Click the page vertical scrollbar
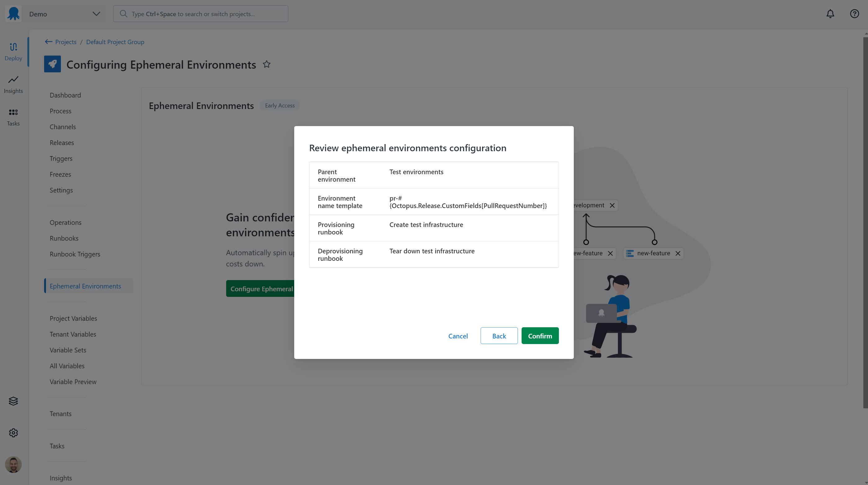This screenshot has height=485, width=868. (x=865, y=222)
